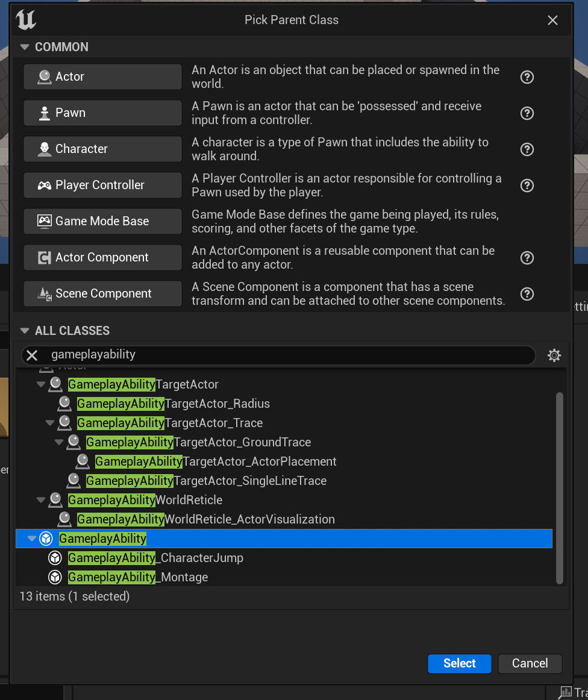Collapse the GameplayAbilityTargetActor_Trace tree node
Screen dimensions: 588x700
tap(50, 423)
